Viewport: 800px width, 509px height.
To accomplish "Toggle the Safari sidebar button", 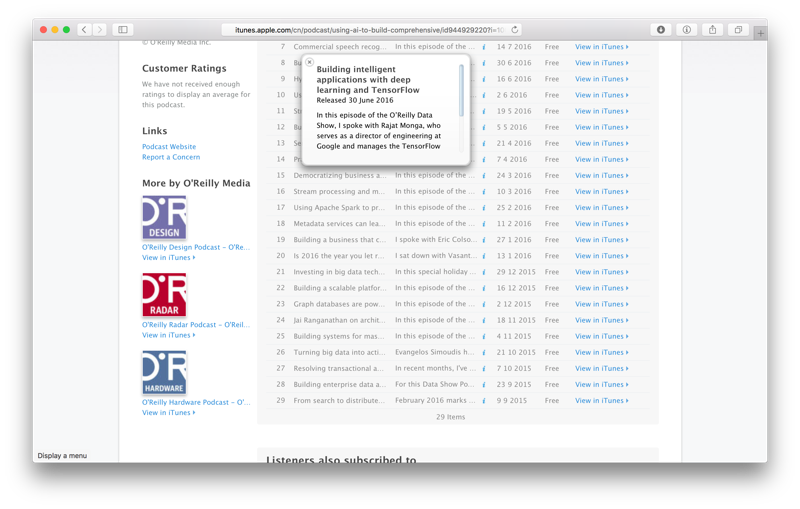I will coord(123,30).
